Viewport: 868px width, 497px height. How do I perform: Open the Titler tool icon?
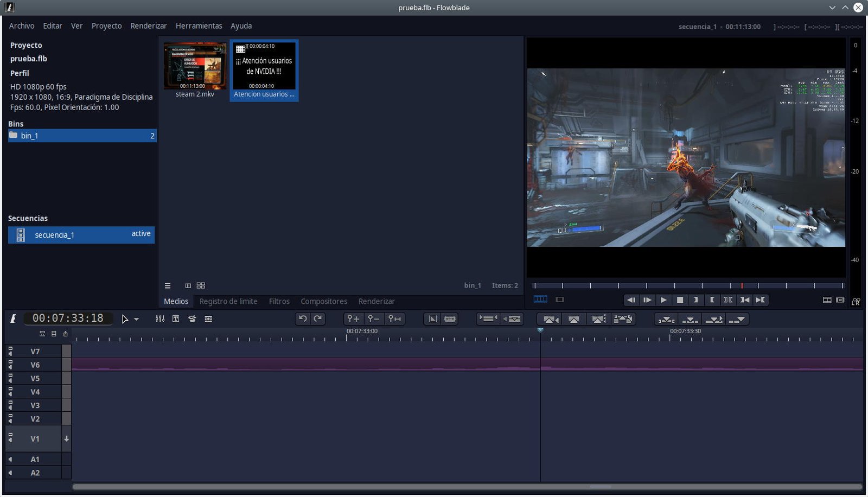point(176,319)
